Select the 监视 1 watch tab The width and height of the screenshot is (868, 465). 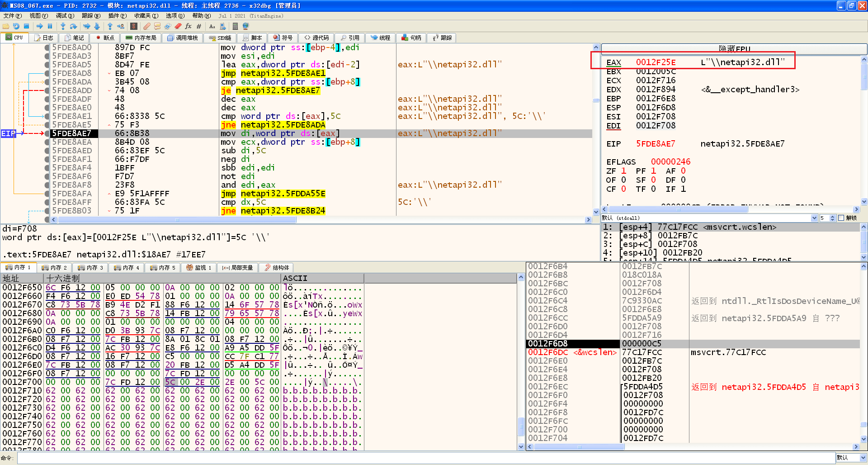point(198,268)
